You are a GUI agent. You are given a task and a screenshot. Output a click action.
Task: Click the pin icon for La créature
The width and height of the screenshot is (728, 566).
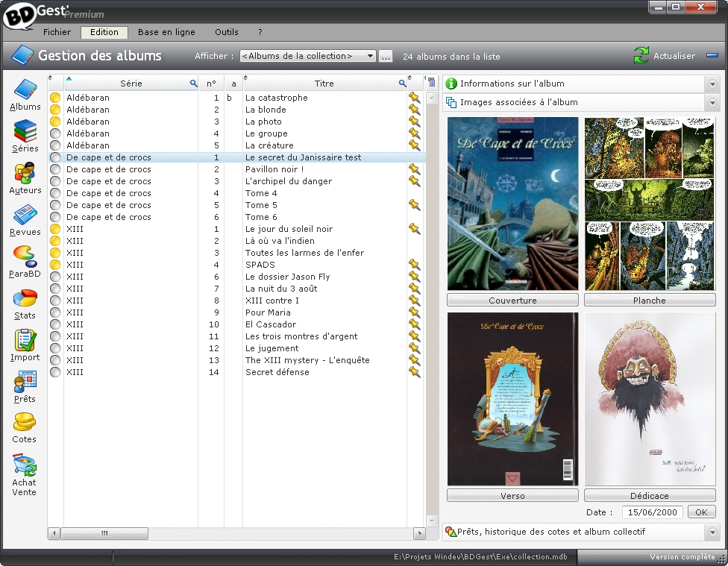pos(414,145)
